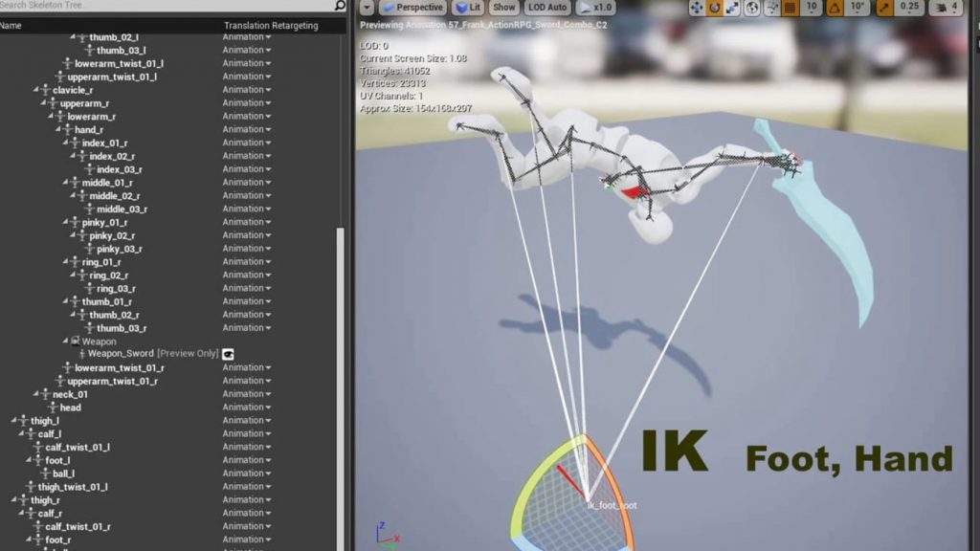Switch world/local coordinate space globe icon

(x=752, y=8)
